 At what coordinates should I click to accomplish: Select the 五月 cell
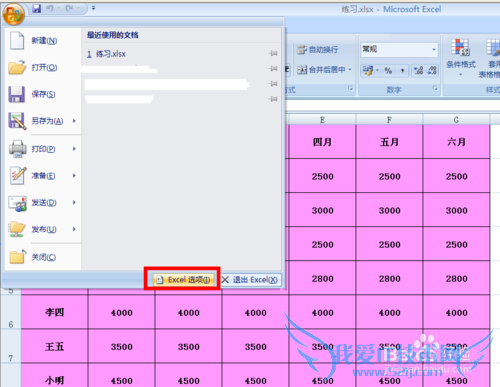tap(389, 142)
